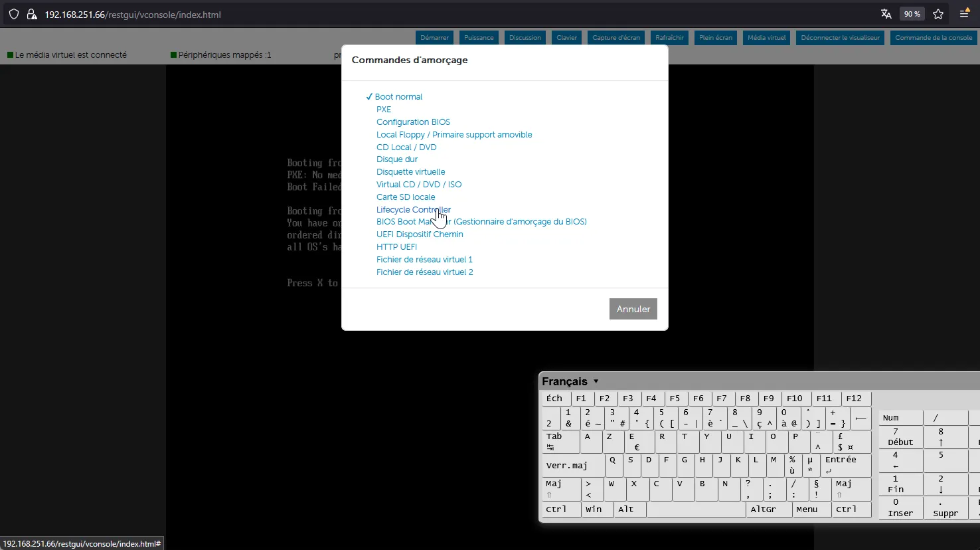Screen dimensions: 980x550
Task: Click the numpad 7 Début key
Action: tap(900, 437)
